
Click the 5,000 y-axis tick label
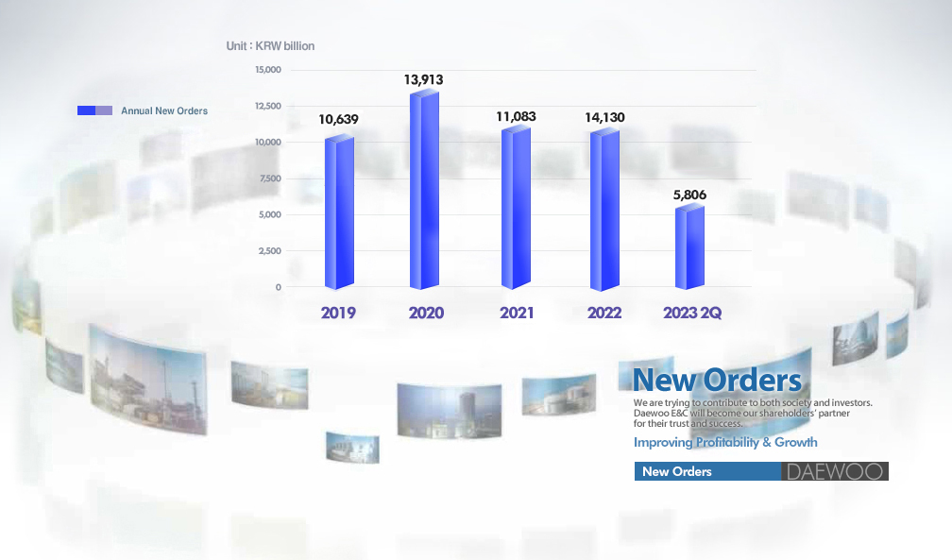point(270,214)
